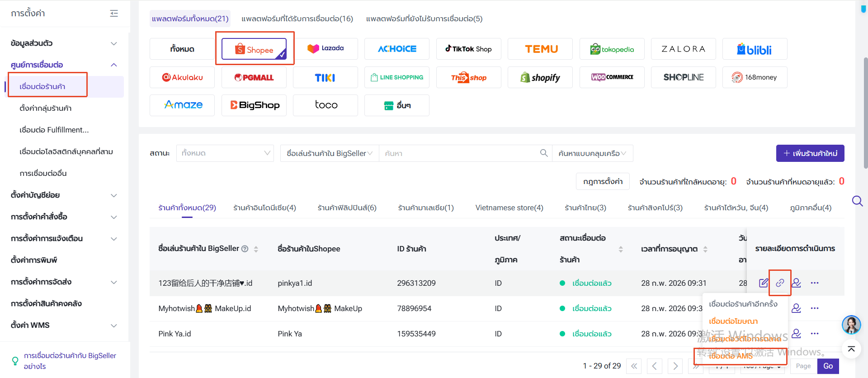Collapse the ศูนย์การเชื่อมต่อ sidebar section
The image size is (868, 378).
(x=114, y=65)
